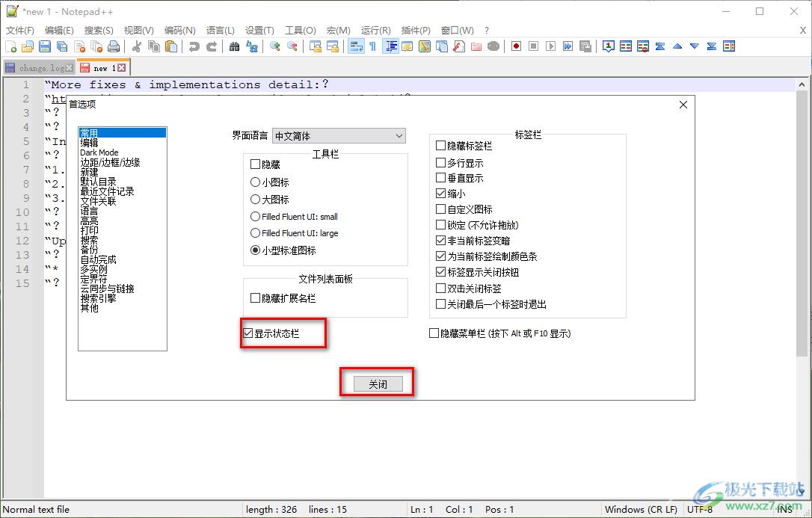Check the 垂直显示 checkbox
Image resolution: width=812 pixels, height=518 pixels.
[440, 178]
